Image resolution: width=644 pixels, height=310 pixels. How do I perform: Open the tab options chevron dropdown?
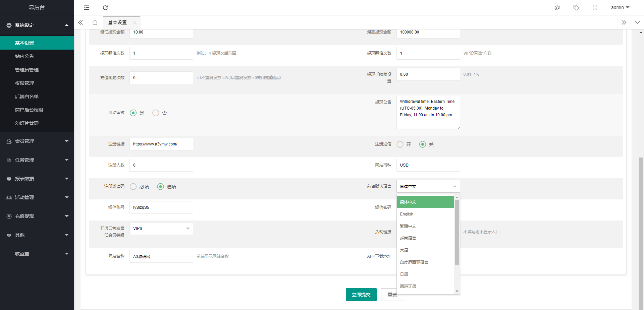click(x=637, y=22)
